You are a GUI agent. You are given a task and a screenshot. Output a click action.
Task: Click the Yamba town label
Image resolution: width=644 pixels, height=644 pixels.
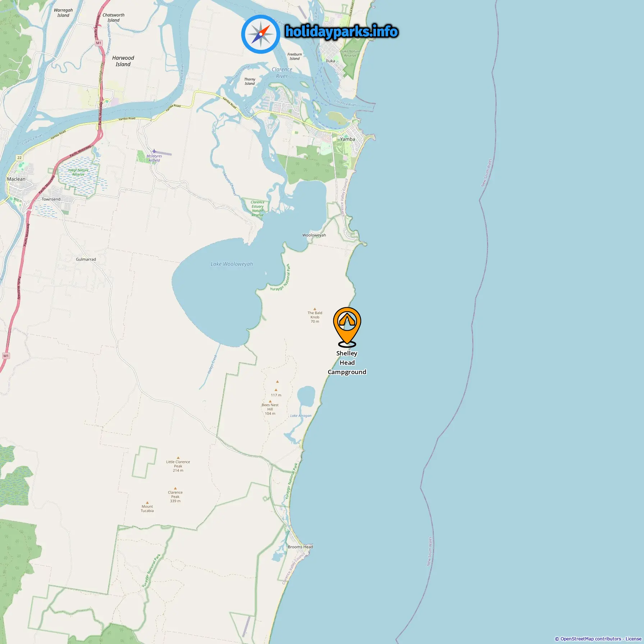coord(348,139)
